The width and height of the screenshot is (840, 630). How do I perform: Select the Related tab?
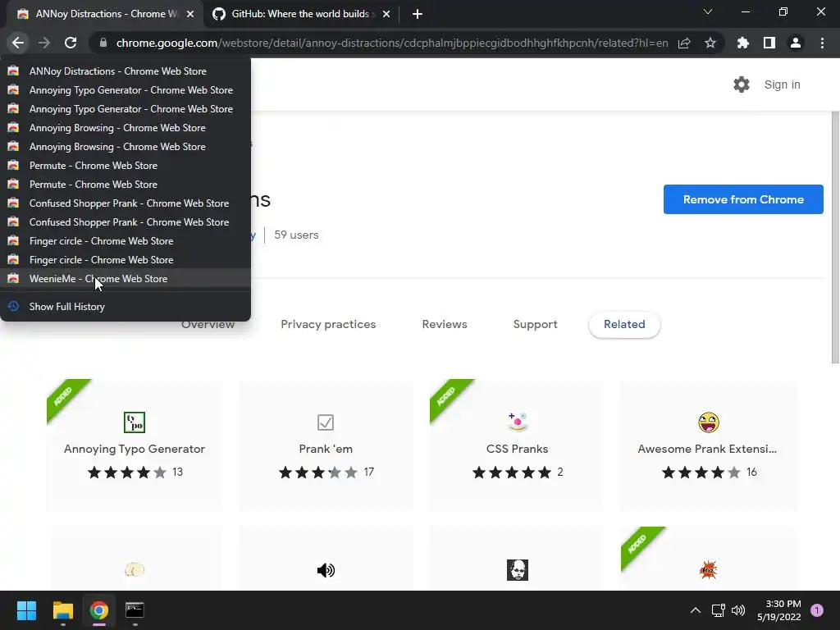point(624,324)
